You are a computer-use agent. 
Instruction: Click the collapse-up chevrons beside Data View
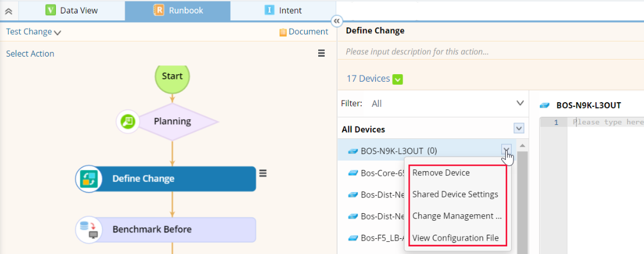click(9, 11)
